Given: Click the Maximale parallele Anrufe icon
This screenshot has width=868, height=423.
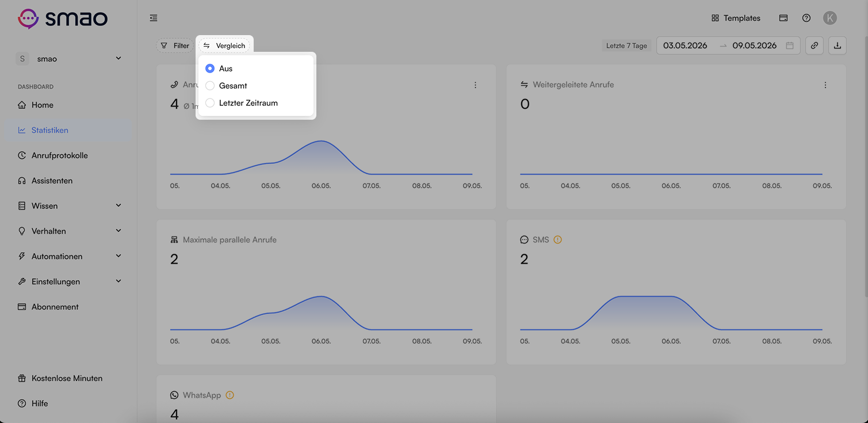Looking at the screenshot, I should (174, 239).
